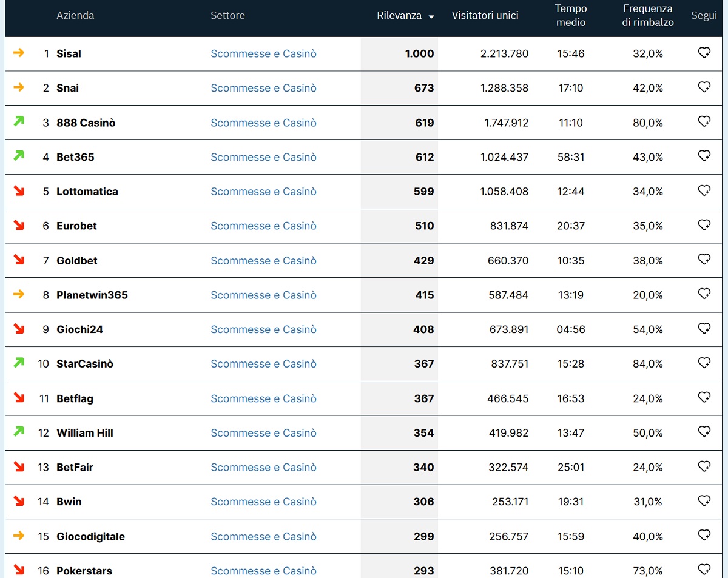
Task: Follow Bet365 using its heart icon
Action: click(704, 156)
